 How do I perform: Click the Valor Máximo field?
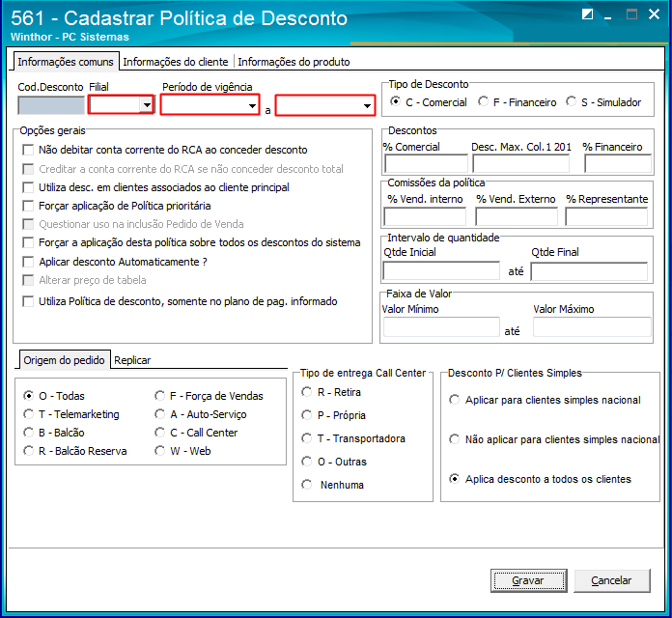(592, 327)
